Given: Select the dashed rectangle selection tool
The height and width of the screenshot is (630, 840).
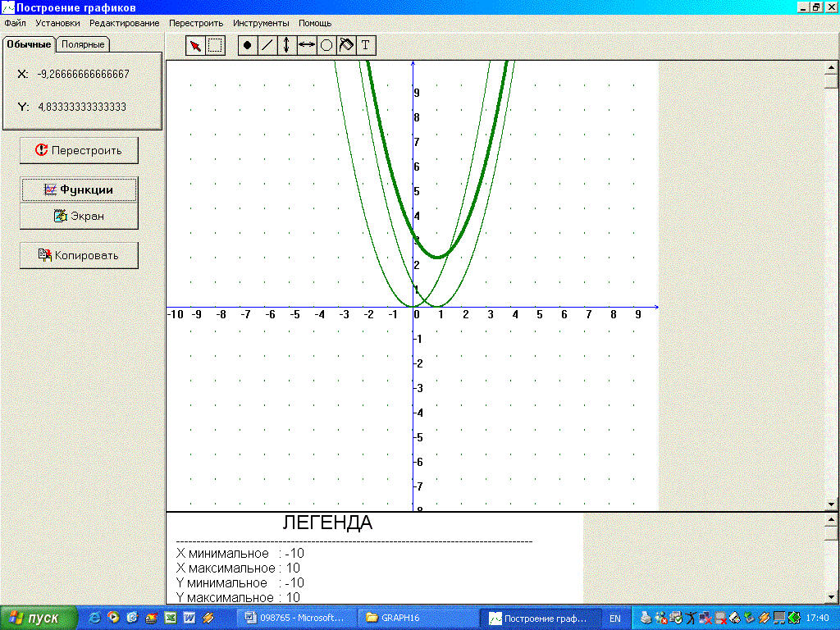Looking at the screenshot, I should pos(215,46).
